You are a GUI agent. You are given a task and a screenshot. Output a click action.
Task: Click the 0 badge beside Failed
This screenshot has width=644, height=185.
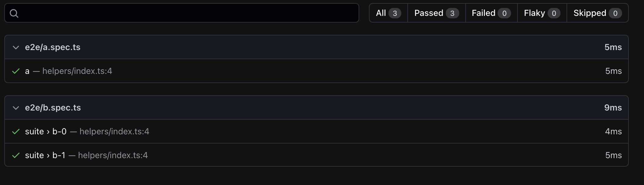coord(505,13)
